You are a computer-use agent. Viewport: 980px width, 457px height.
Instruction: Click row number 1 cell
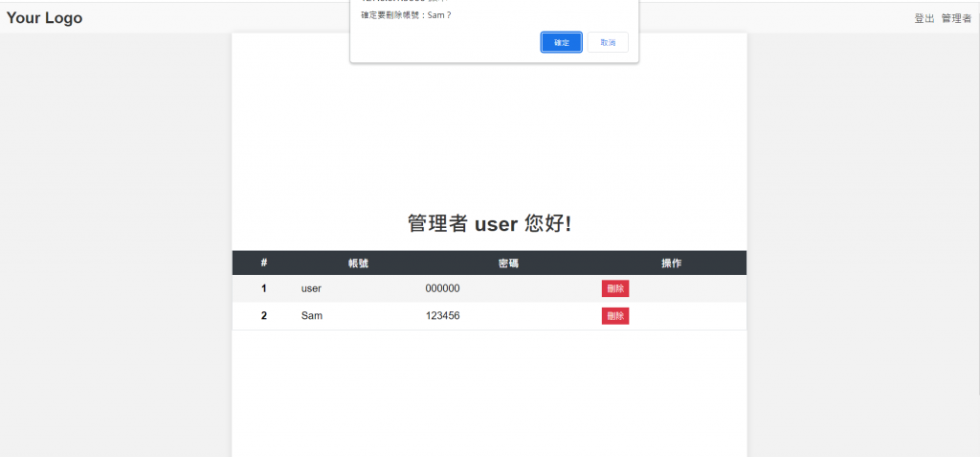click(x=264, y=288)
